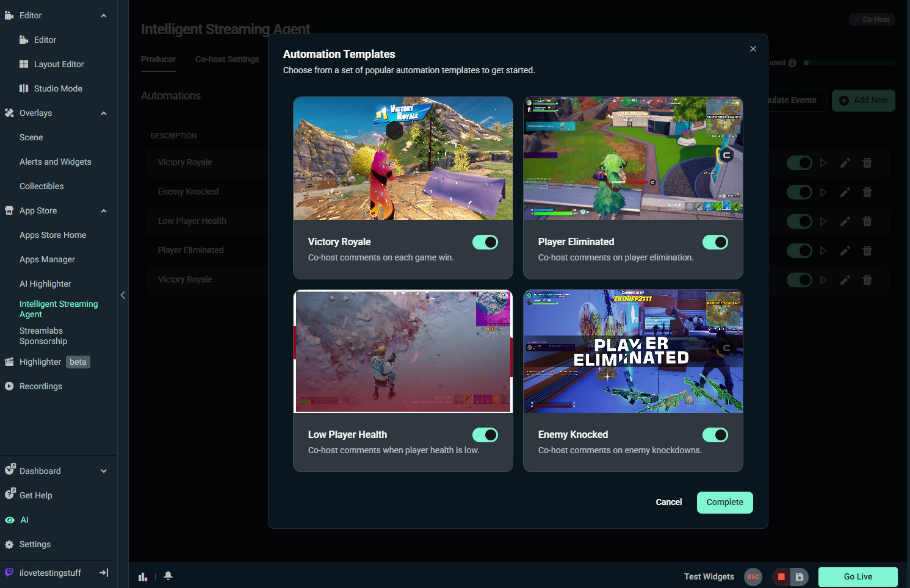Click the REC record button

point(753,576)
